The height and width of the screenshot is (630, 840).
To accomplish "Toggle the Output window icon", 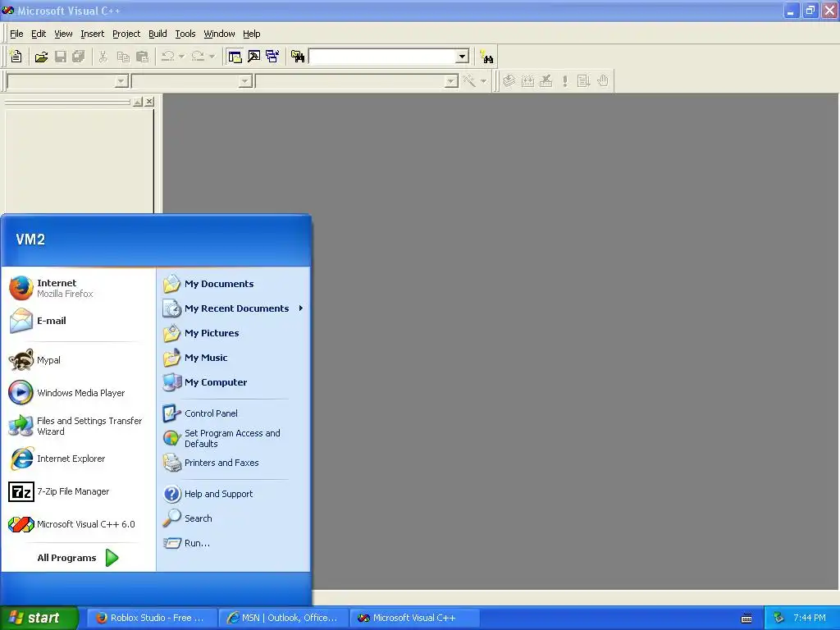I will [254, 57].
